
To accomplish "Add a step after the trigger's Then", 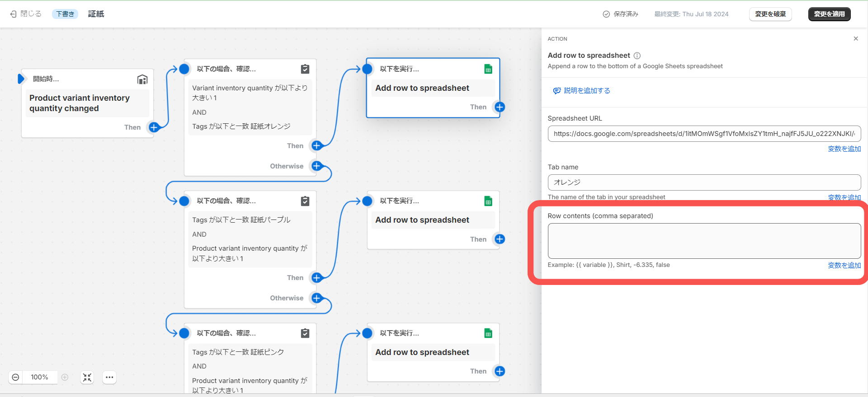I will pos(154,127).
